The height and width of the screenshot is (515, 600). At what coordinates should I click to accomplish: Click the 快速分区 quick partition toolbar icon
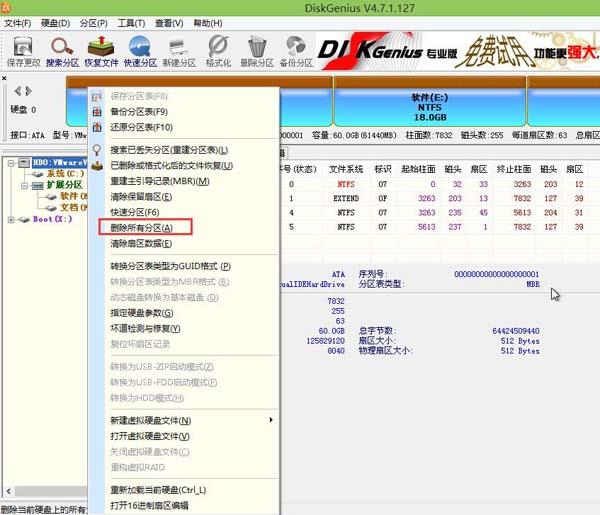[140, 51]
